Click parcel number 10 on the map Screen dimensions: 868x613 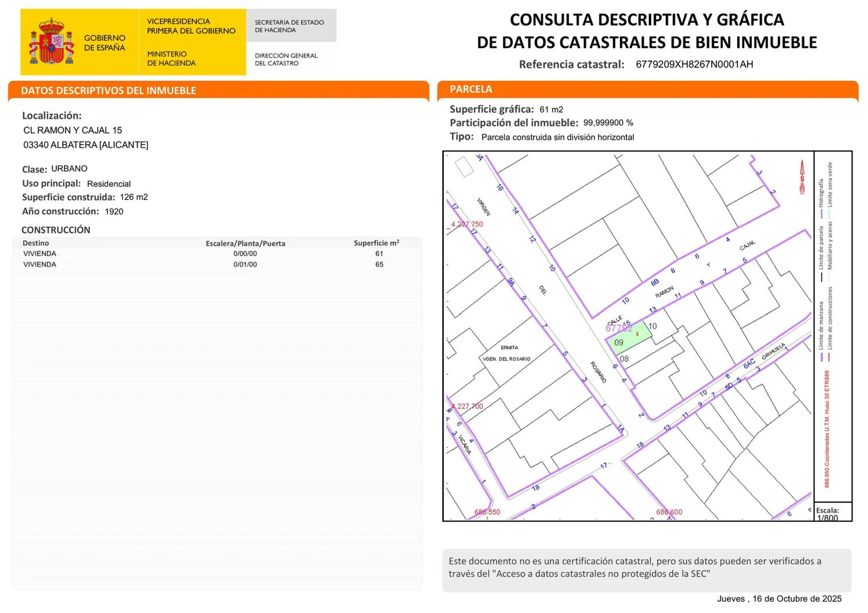coord(652,326)
